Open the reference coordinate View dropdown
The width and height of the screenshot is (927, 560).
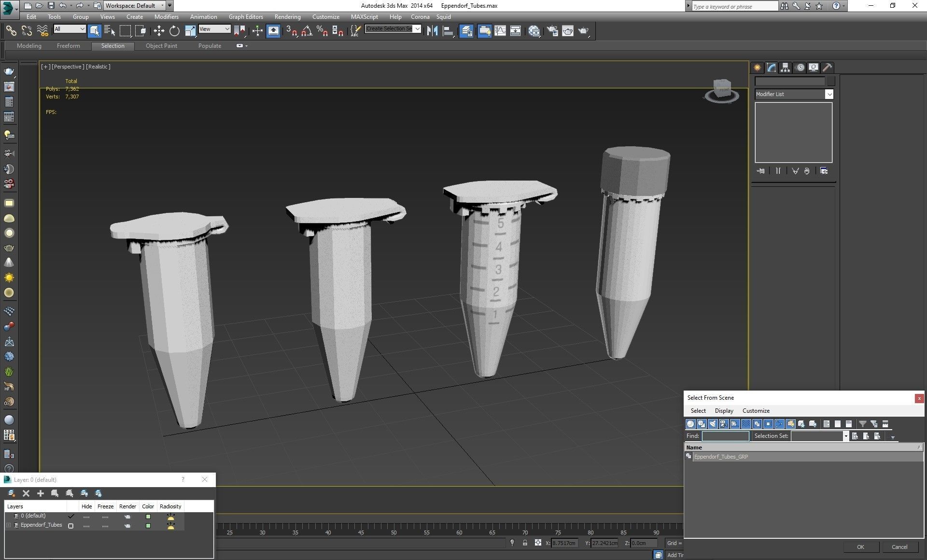[x=214, y=29]
